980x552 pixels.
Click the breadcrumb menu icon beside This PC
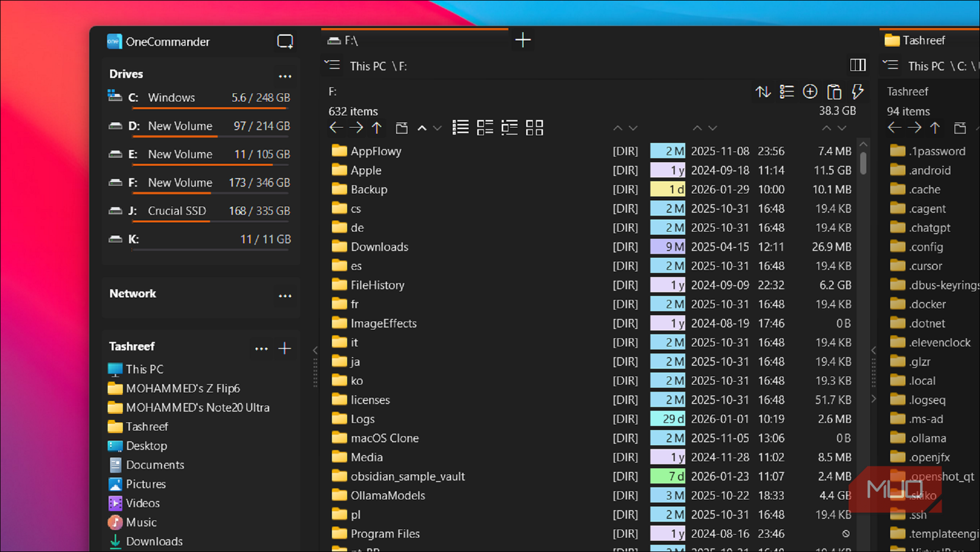tap(332, 65)
